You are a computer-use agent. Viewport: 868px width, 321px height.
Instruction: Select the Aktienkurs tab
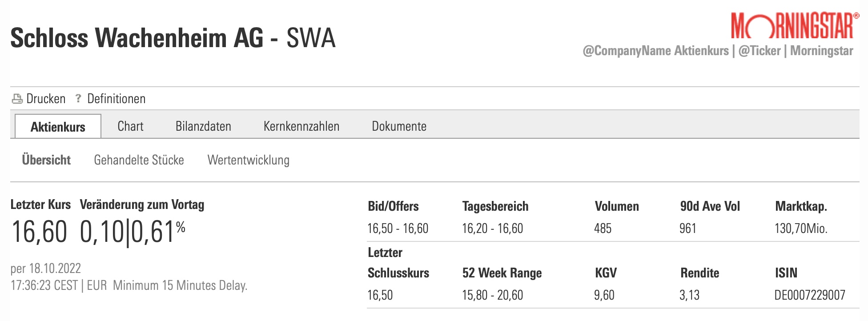click(58, 127)
